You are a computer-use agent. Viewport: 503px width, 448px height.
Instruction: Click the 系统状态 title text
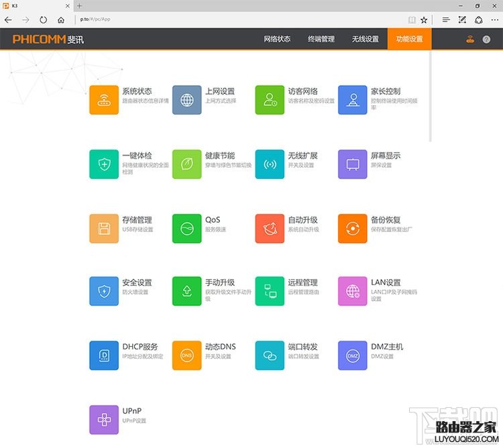coord(137,91)
